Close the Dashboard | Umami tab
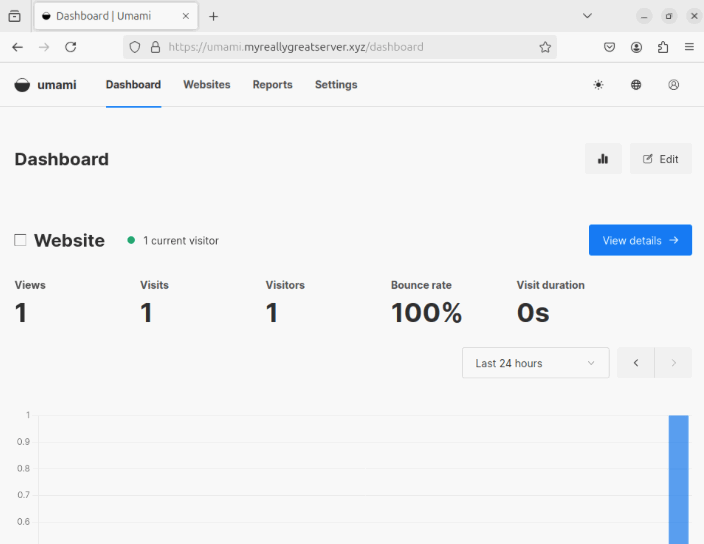704x544 pixels. [x=185, y=16]
